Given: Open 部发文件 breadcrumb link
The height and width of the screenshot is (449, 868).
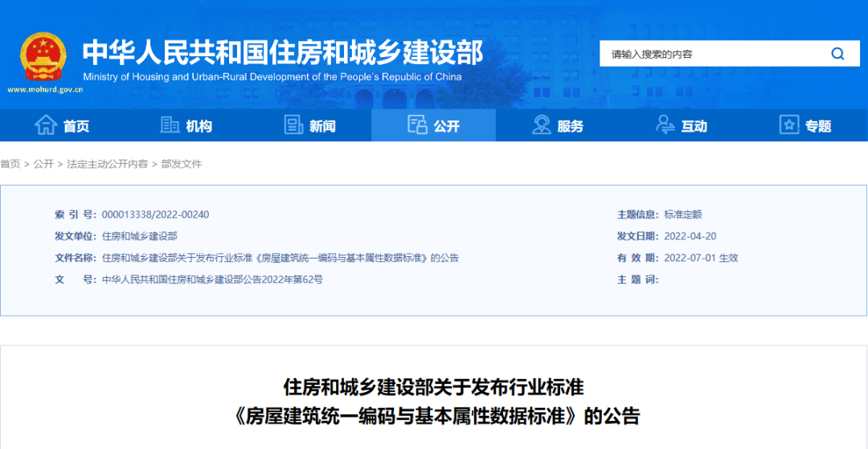Looking at the screenshot, I should [x=181, y=164].
